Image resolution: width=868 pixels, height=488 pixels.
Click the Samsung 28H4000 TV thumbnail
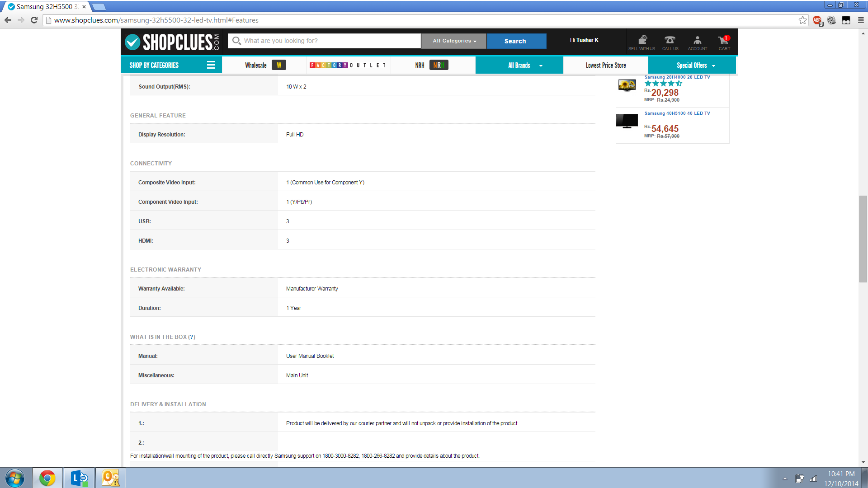[x=627, y=85]
